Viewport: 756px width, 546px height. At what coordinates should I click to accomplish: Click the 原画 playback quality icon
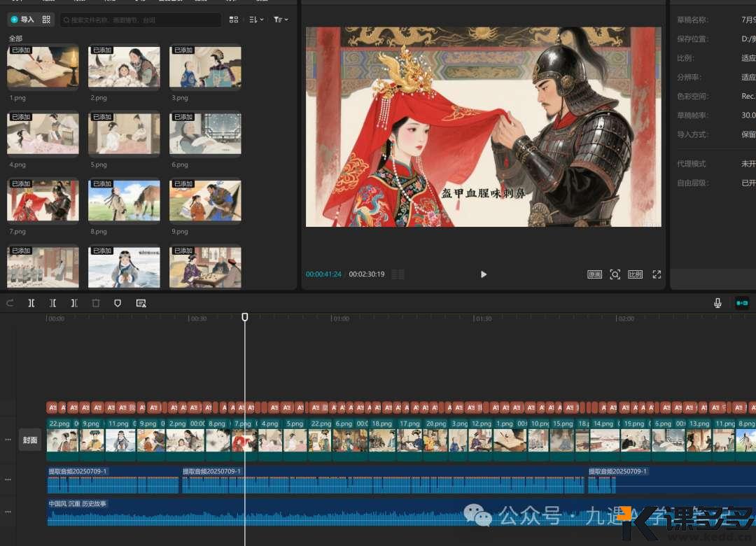[x=594, y=274]
